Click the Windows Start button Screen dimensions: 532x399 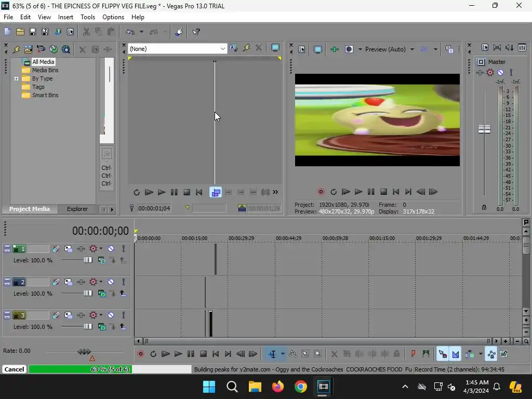(209, 387)
